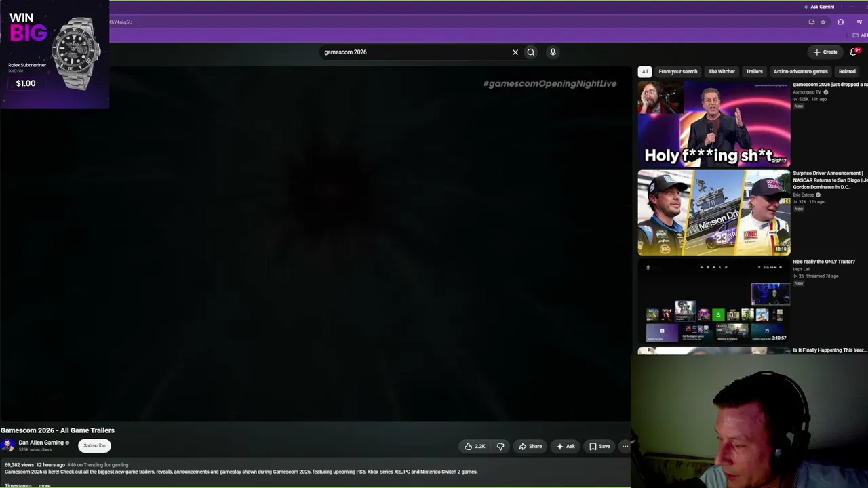Open the Asmongold 'Holy f***ing sh*t' thumbnail
868x488 pixels.
(714, 124)
